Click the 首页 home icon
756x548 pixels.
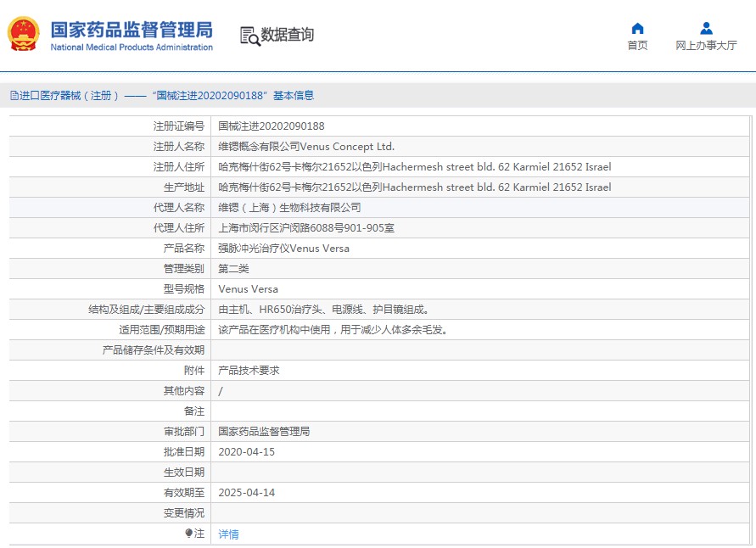tap(637, 29)
